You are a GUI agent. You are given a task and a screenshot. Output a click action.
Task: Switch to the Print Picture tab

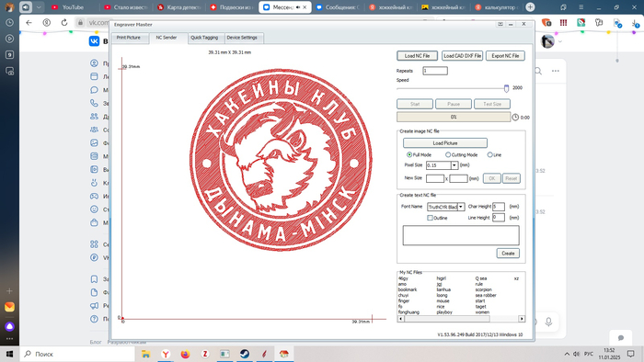coord(128,38)
